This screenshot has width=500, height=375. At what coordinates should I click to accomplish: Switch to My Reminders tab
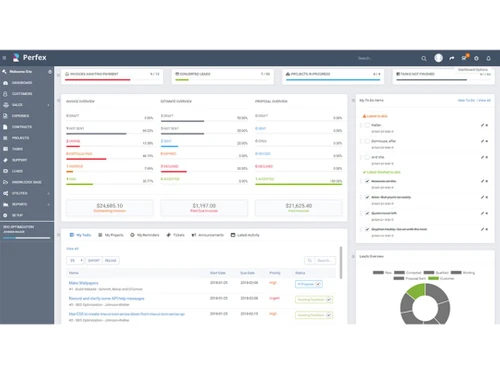(x=145, y=235)
